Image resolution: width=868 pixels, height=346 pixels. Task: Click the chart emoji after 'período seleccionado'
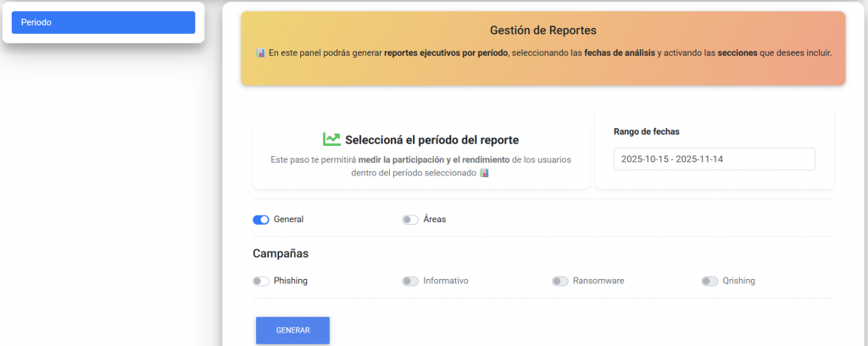tap(485, 172)
